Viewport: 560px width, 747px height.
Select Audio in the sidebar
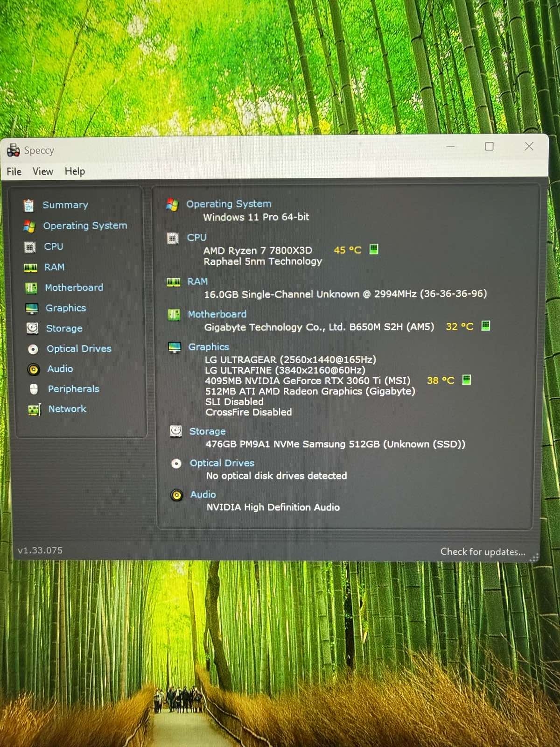click(x=60, y=369)
